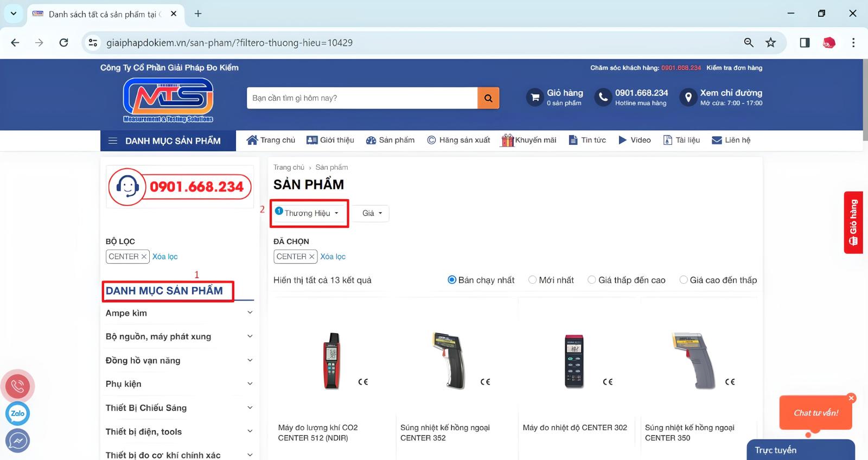Viewport: 868px width, 460px height.
Task: Click the Zalo chat icon
Action: (17, 413)
